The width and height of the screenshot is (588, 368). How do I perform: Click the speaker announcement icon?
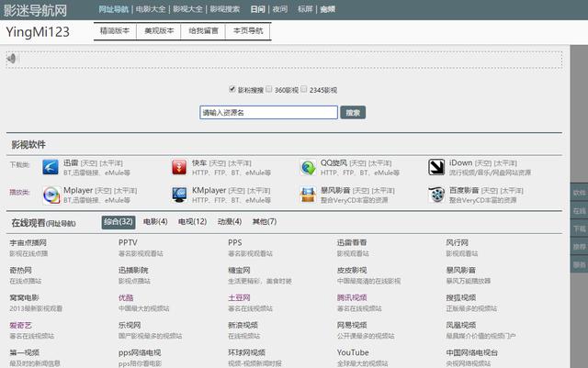pyautogui.click(x=12, y=59)
